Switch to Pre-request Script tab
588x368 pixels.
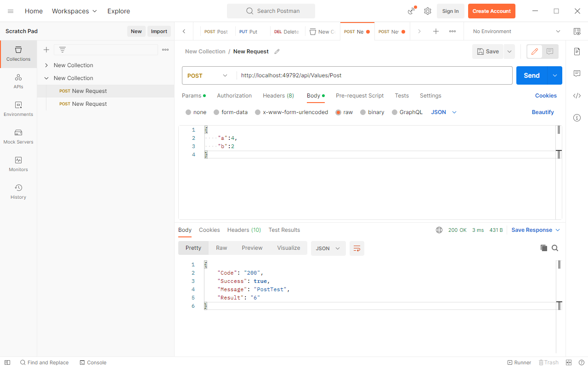point(360,96)
